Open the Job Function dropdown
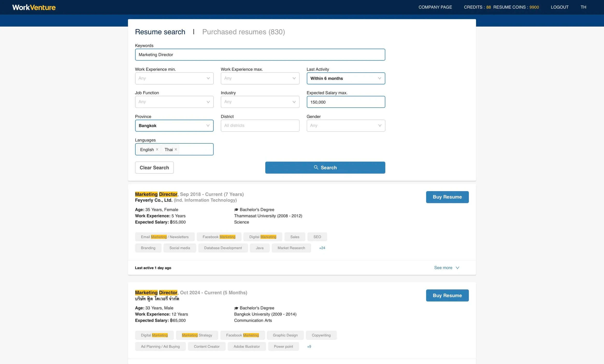Screen dimensions: 604x364 [174, 102]
